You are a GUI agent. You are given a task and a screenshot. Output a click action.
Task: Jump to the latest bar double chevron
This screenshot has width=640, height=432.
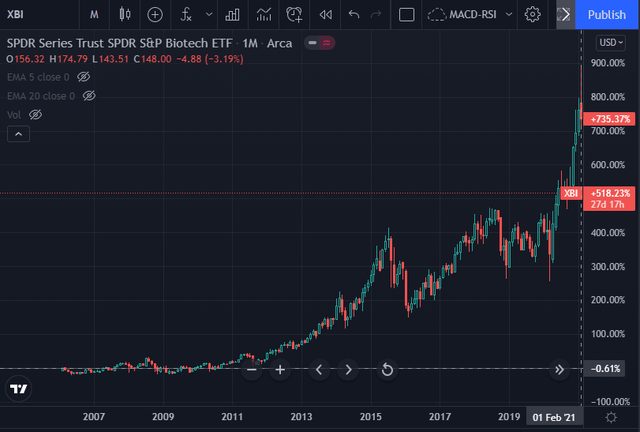(x=559, y=370)
